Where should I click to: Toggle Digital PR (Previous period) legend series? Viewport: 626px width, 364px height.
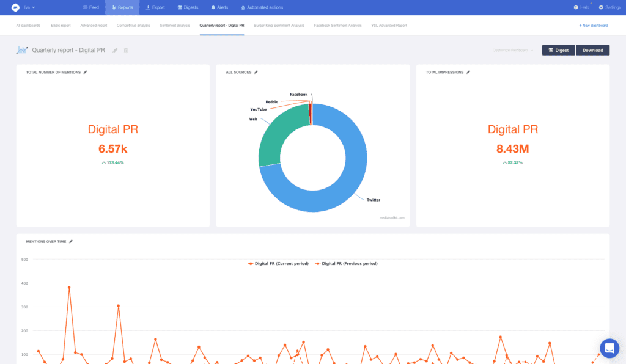click(346, 263)
